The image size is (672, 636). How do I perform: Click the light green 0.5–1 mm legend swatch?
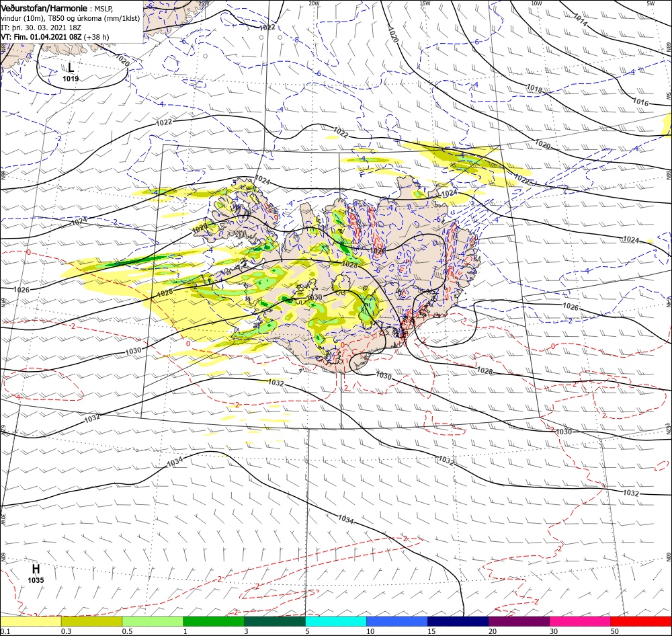tap(153, 621)
